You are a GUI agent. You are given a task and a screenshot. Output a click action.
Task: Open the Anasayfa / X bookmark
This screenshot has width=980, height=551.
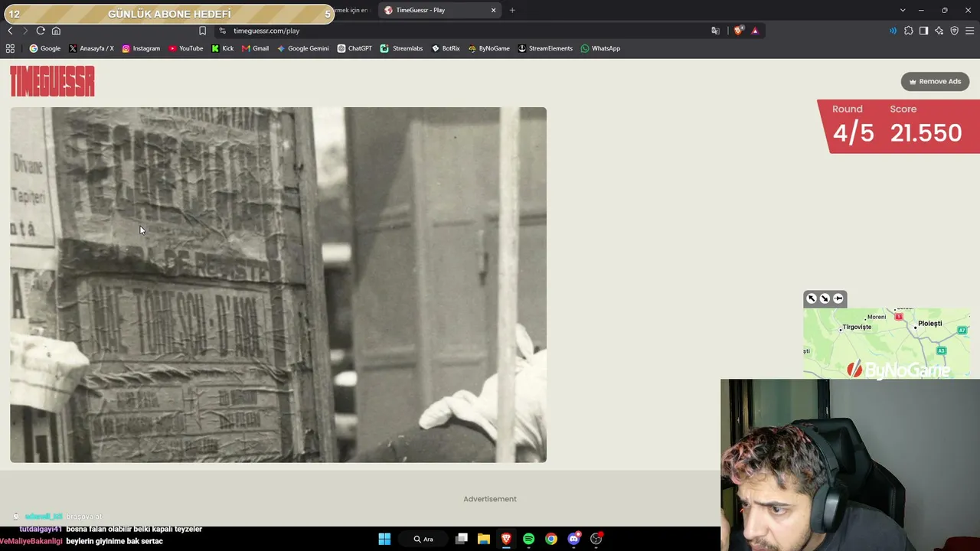click(91, 48)
